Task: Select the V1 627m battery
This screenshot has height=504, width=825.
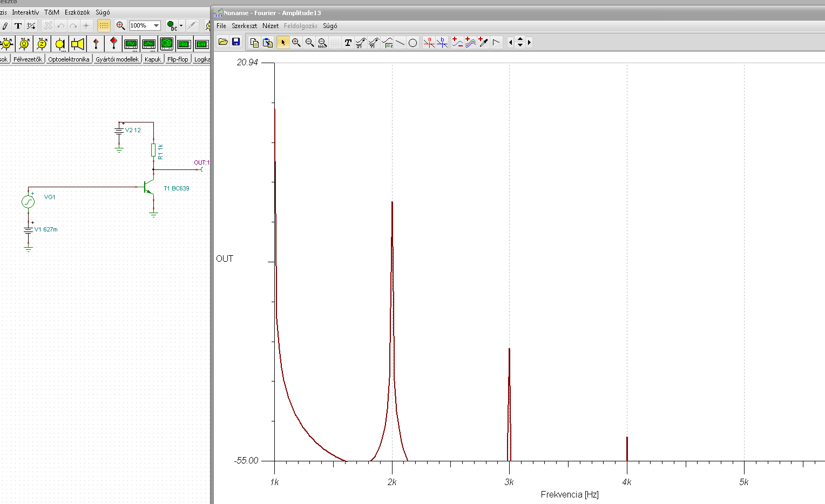Action: 28,230
